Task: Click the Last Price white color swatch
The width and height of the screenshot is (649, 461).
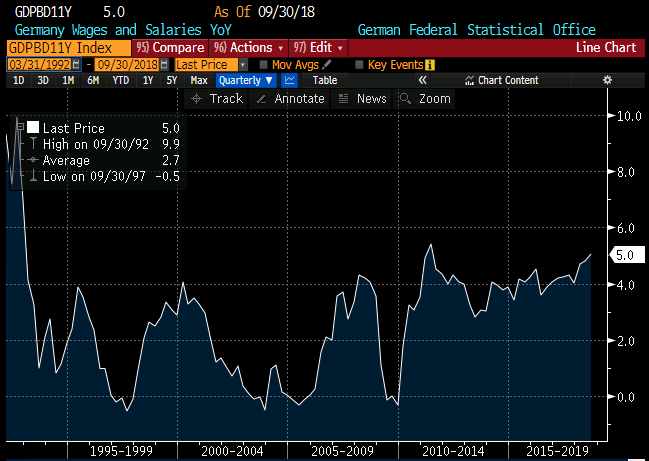Action: click(x=33, y=128)
